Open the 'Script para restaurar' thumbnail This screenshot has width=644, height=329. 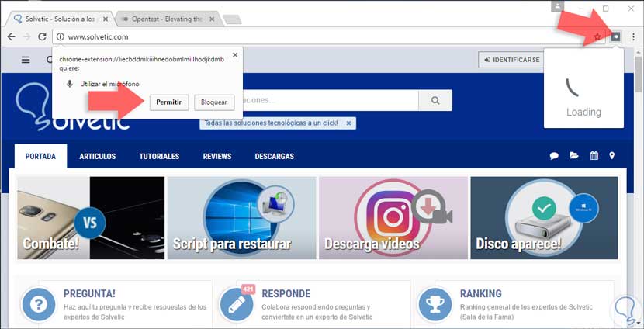click(x=242, y=218)
